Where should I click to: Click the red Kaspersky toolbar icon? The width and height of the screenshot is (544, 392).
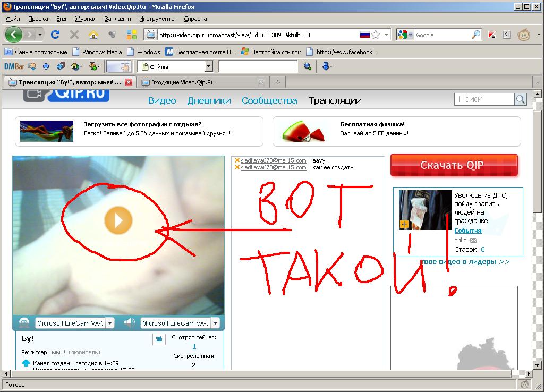tap(491, 35)
